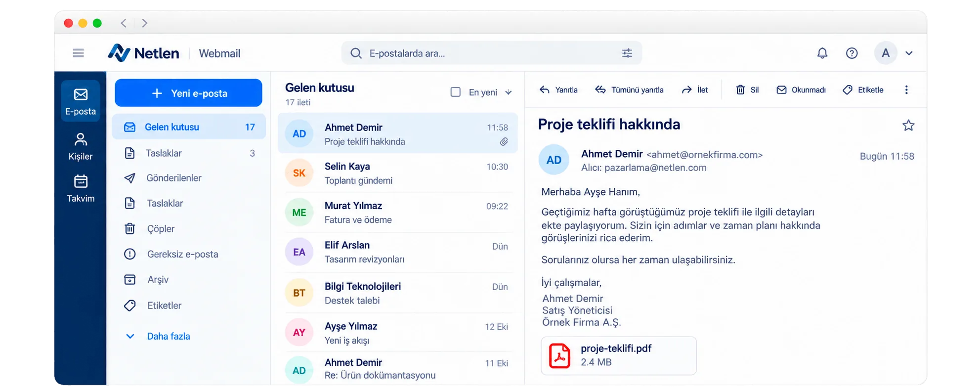Open the more actions three-dot menu
Image resolution: width=980 pixels, height=392 pixels.
906,90
